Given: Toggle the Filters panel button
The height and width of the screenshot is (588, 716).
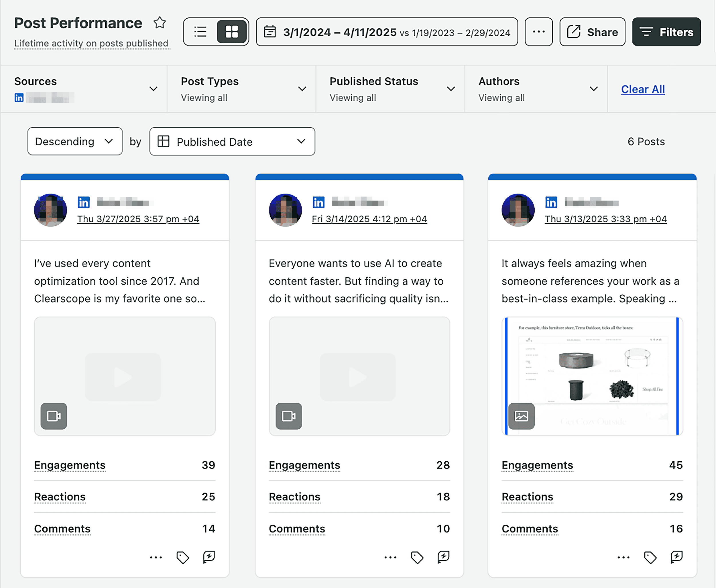Looking at the screenshot, I should coord(666,32).
